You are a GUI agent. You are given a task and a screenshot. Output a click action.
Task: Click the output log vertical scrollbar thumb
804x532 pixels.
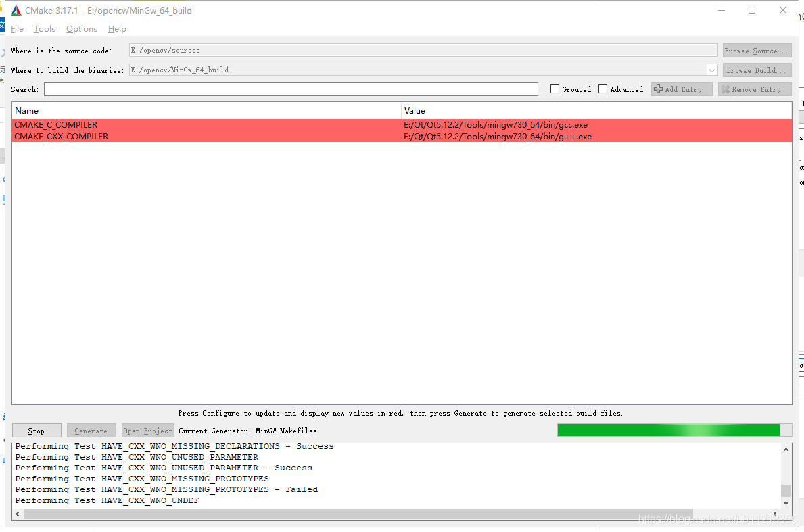pos(786,491)
